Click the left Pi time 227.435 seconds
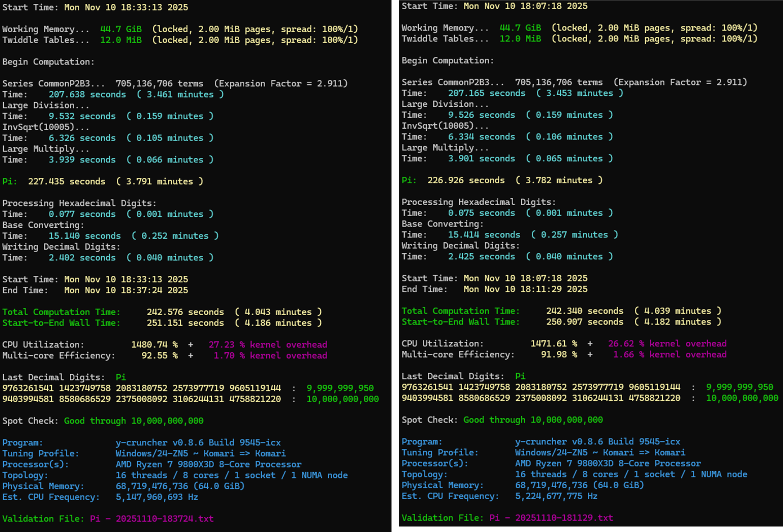The width and height of the screenshot is (783, 532). tap(66, 181)
